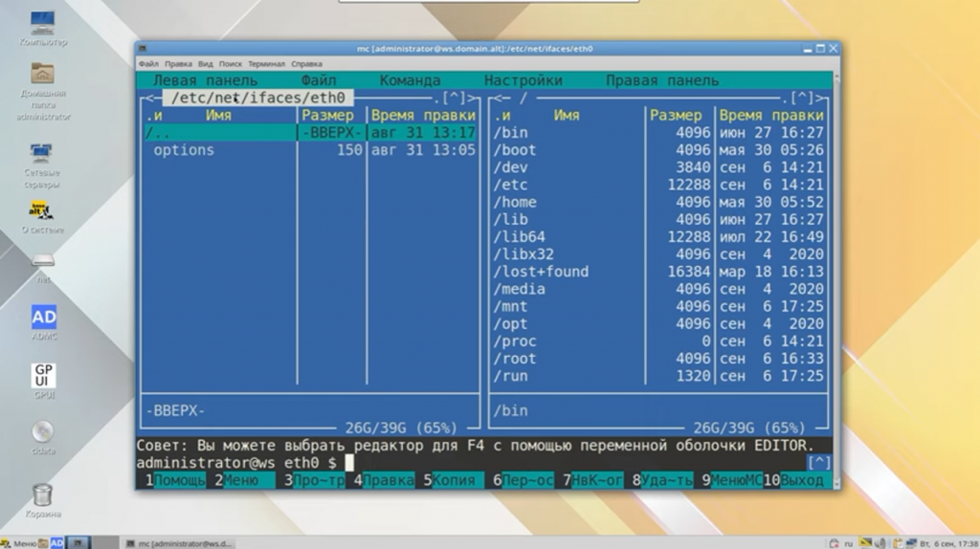
Task: Open the Меню start button in taskbar
Action: [21, 542]
